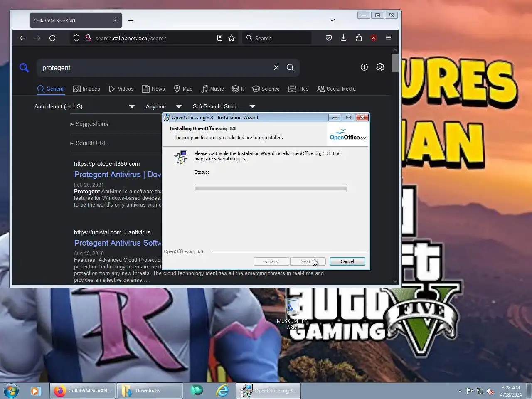This screenshot has height=399, width=532.
Task: Launch Windows Media Player from taskbar
Action: click(35, 391)
